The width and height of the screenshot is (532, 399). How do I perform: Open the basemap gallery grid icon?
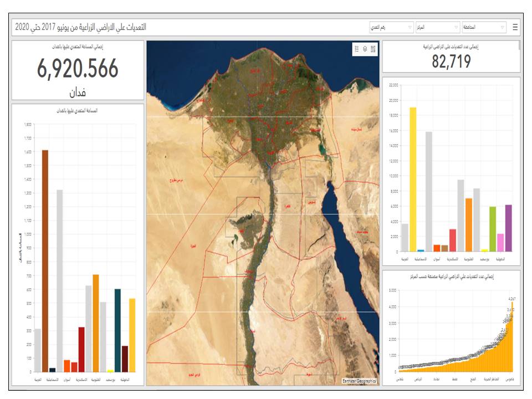(x=374, y=49)
